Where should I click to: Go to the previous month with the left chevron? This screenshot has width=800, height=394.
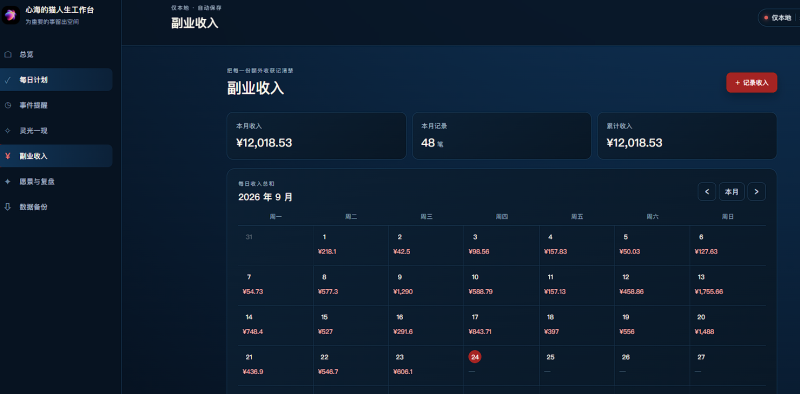(707, 192)
